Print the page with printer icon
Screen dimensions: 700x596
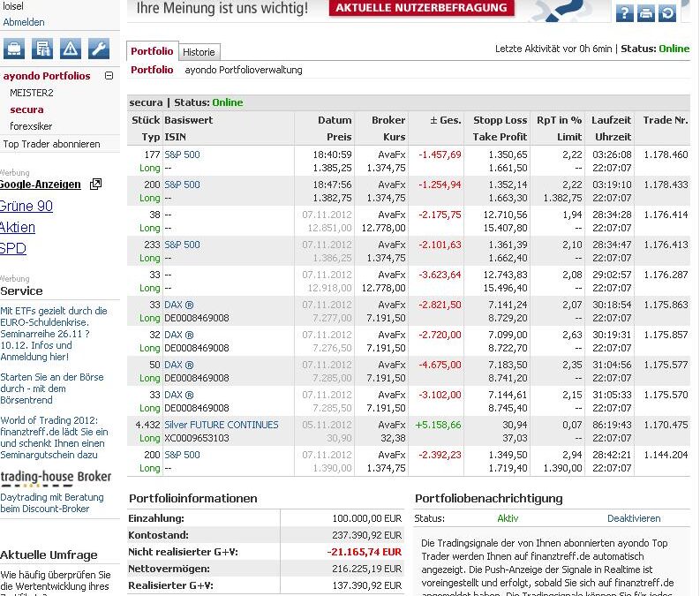tap(646, 12)
